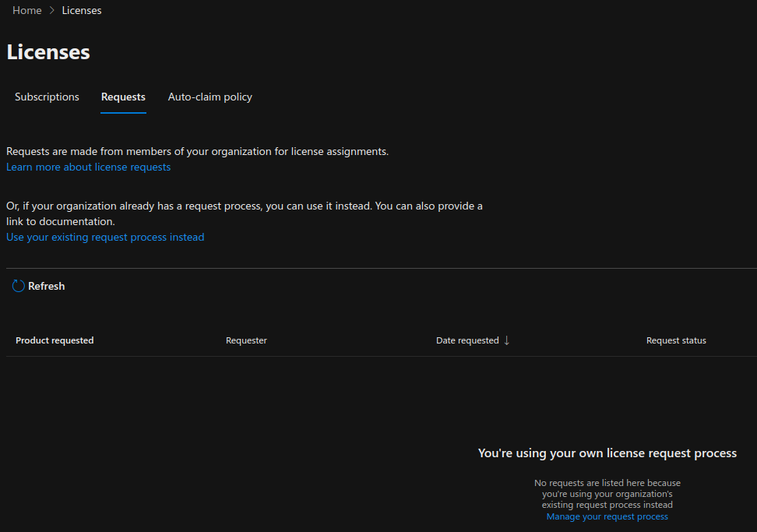The width and height of the screenshot is (757, 532).
Task: Click the breadcrumb chevron separator
Action: tap(51, 10)
